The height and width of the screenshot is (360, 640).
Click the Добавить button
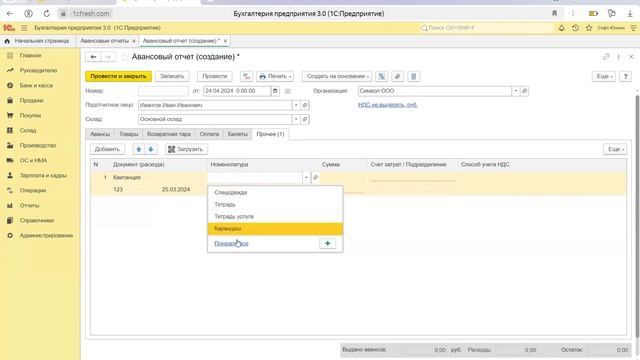[107, 149]
